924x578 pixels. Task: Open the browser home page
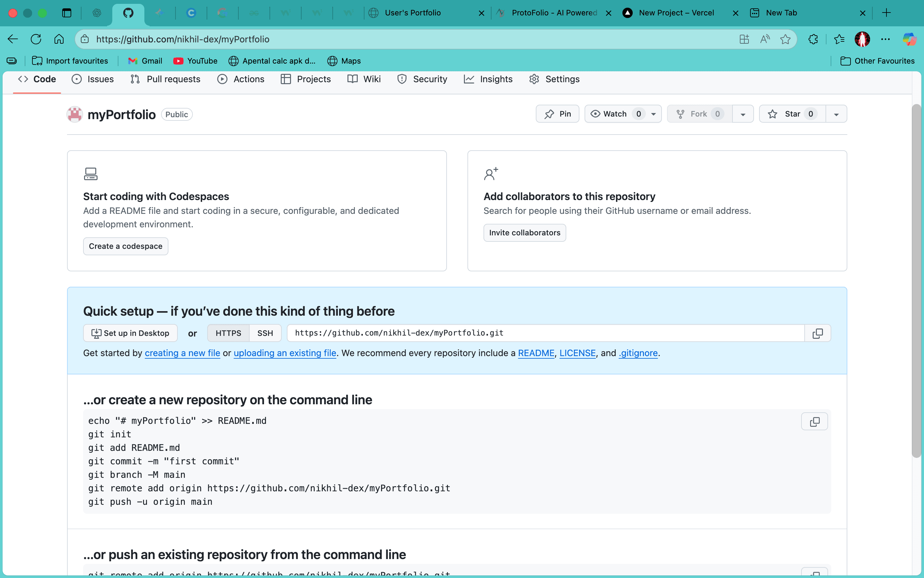click(59, 39)
